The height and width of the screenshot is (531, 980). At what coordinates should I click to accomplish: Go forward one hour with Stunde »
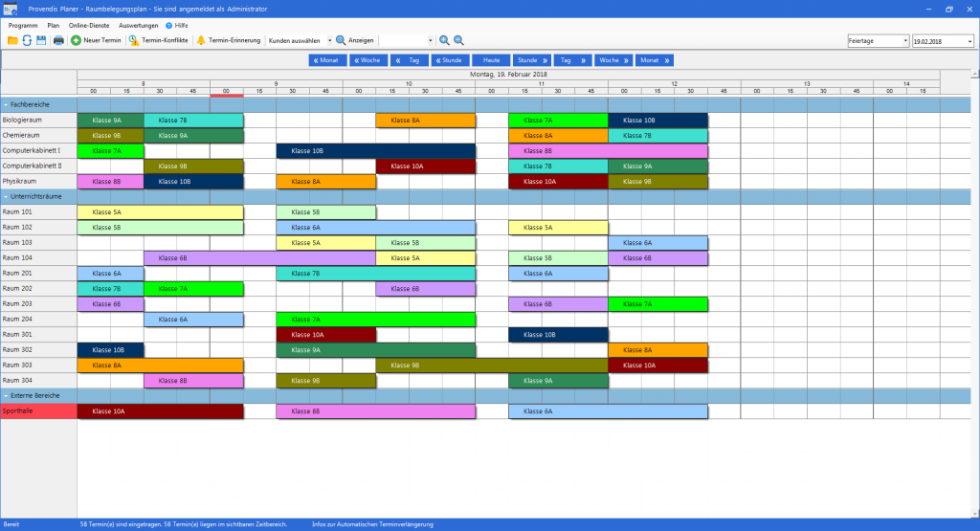532,60
